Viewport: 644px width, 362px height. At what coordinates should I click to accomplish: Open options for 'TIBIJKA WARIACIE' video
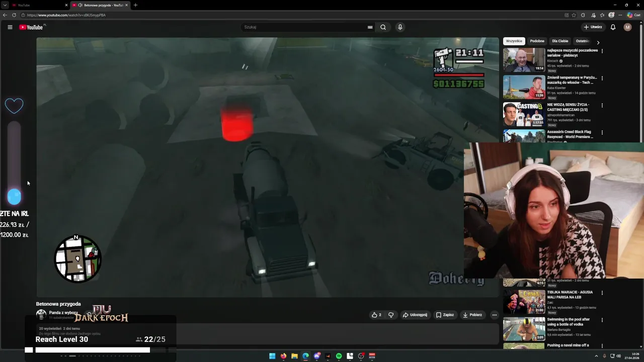[602, 293]
